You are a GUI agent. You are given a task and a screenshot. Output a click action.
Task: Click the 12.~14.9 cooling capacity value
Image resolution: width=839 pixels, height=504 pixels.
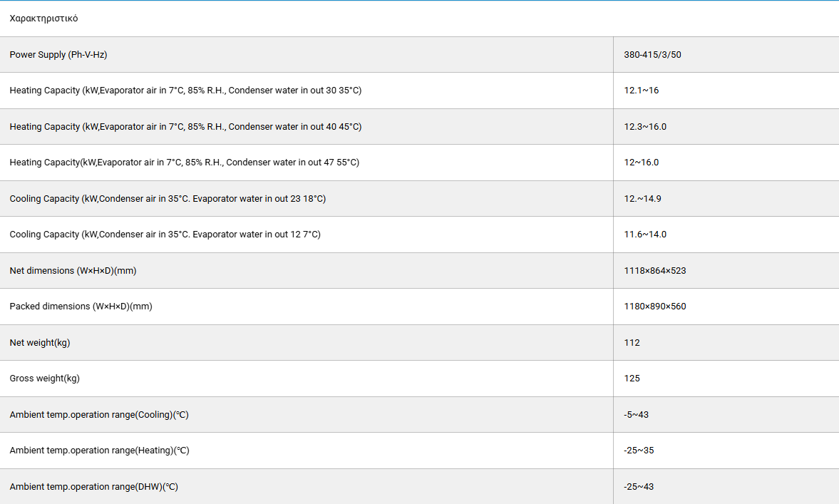click(x=642, y=199)
